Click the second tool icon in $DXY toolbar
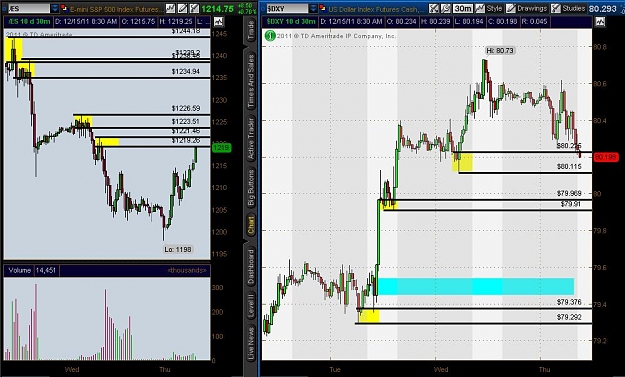625x377 pixels. click(445, 8)
